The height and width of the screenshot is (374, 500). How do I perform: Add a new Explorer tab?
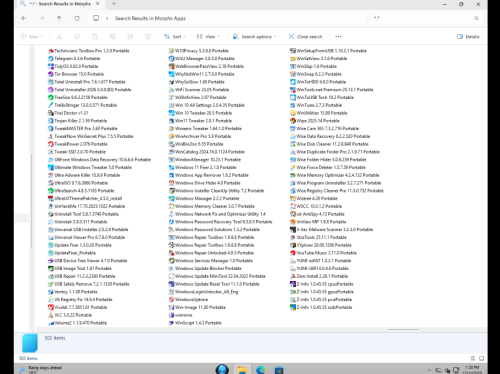pos(114,4)
